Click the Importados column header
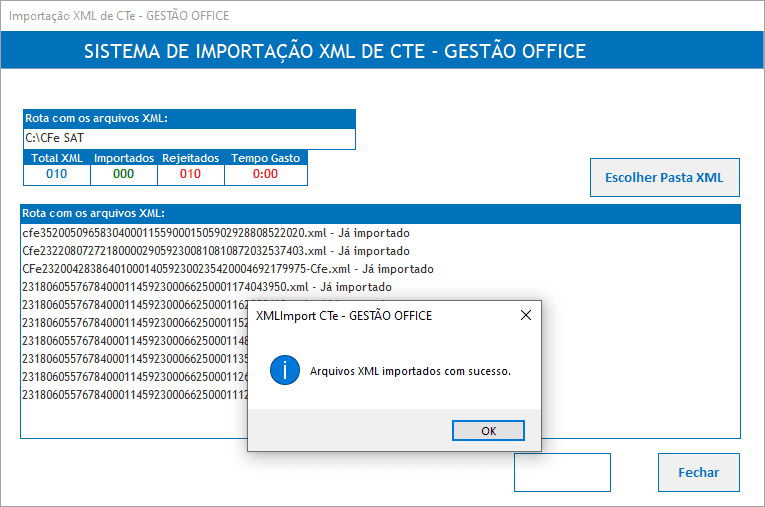The image size is (765, 507). [x=123, y=158]
